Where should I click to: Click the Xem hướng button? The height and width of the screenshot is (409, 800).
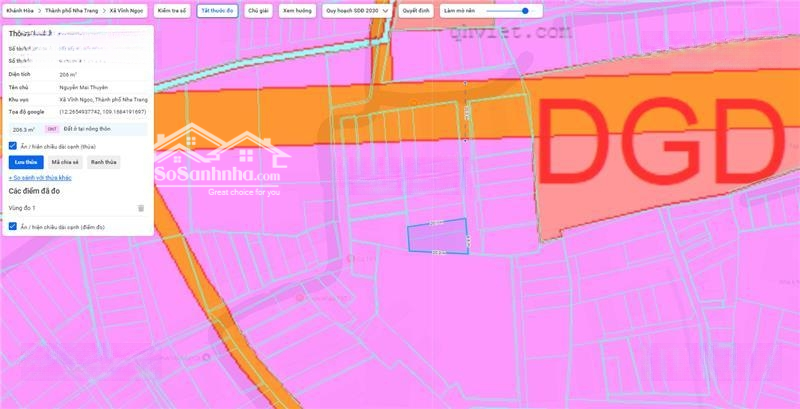(296, 10)
